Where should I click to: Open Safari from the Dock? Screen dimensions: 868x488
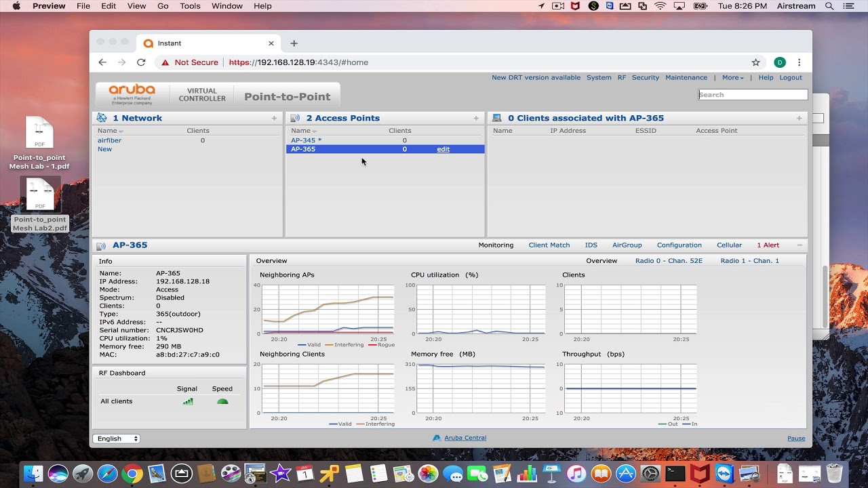click(107, 473)
